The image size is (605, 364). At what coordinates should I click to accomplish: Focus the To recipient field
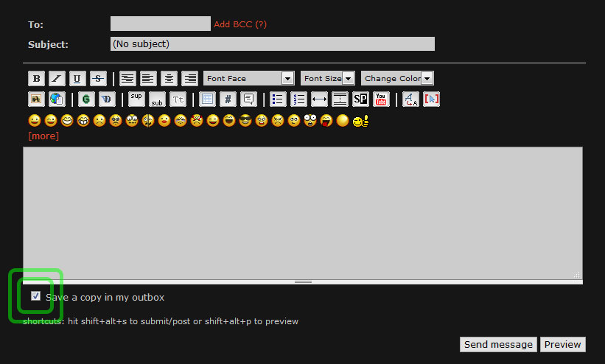click(161, 24)
